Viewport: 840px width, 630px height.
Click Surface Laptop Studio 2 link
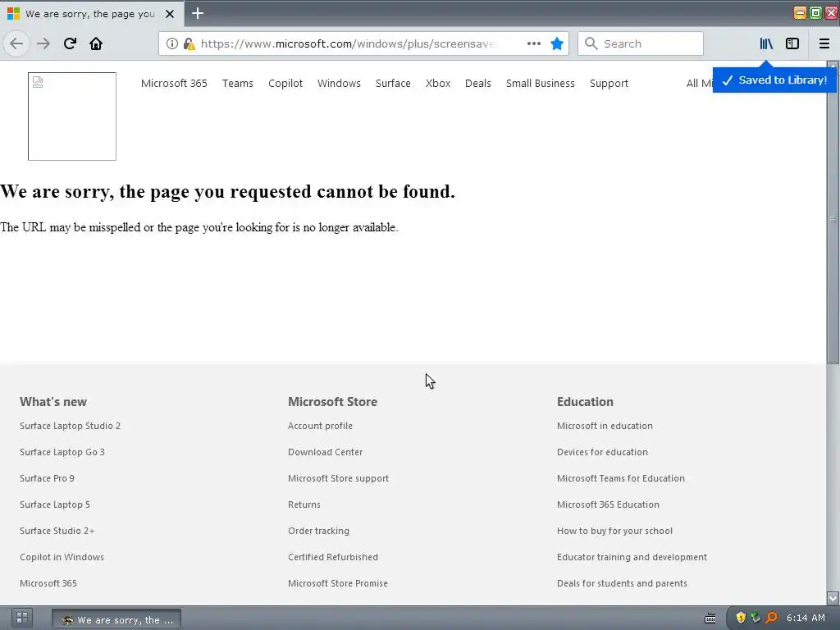tap(71, 426)
